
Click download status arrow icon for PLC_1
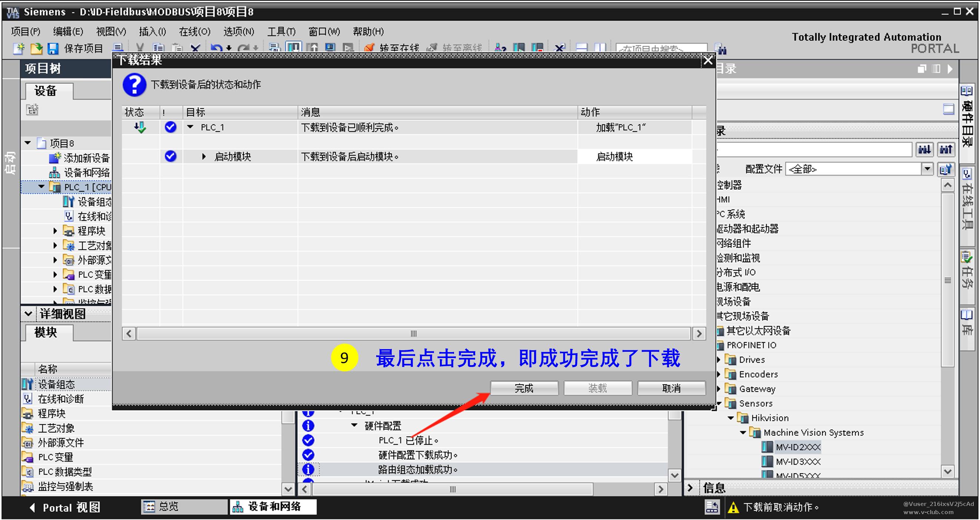click(140, 127)
